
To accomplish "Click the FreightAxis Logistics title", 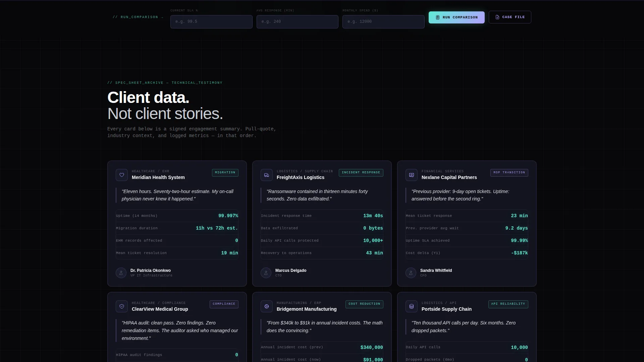I will click(301, 177).
